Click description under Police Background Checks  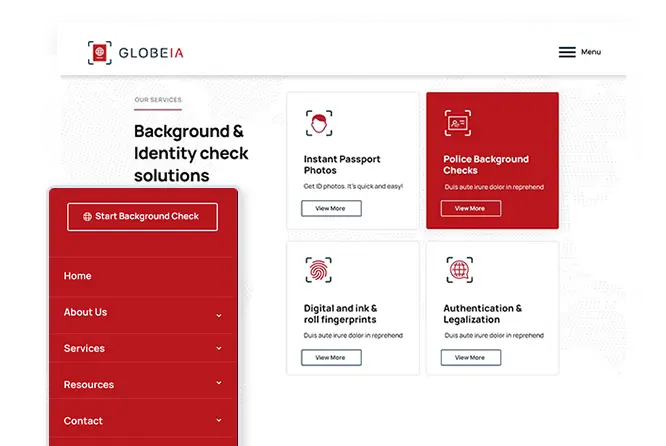pos(494,187)
